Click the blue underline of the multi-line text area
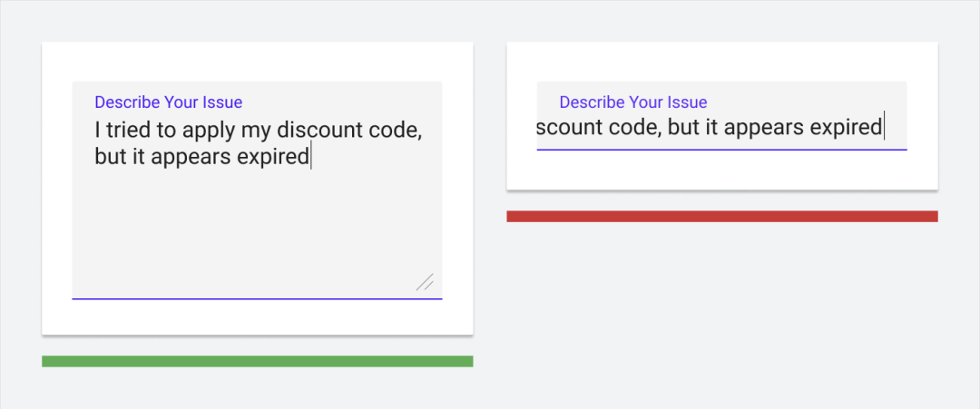The width and height of the screenshot is (980, 409). point(257,298)
